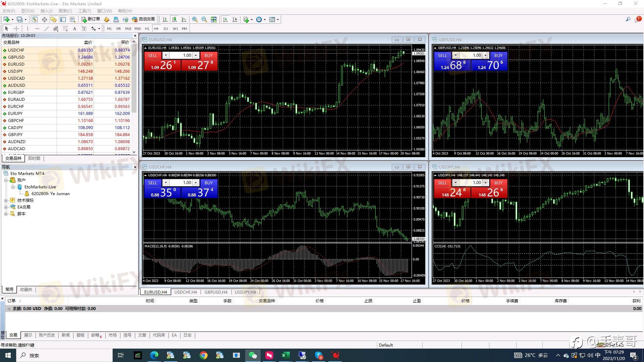Click SELL on the EURUSD chart
Screen dimensions: 644x362
153,56
